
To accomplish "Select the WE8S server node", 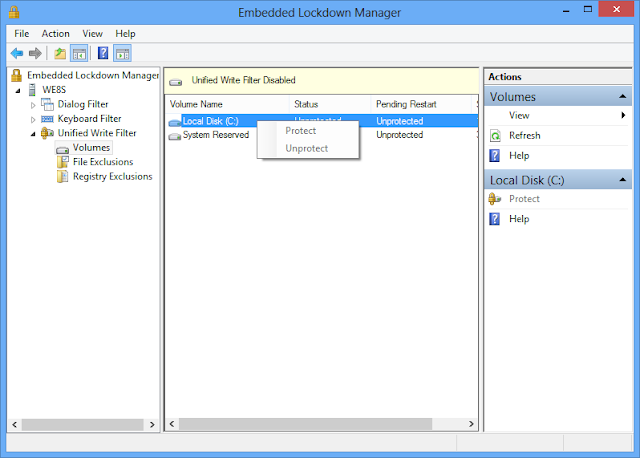I will tap(54, 89).
